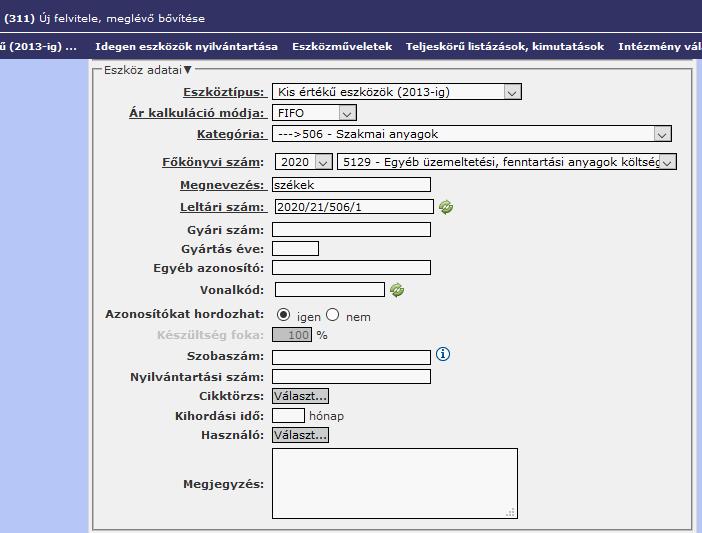Screen dimensions: 702x533
Task: Focus the Gyártás éve input field
Action: [x=295, y=248]
